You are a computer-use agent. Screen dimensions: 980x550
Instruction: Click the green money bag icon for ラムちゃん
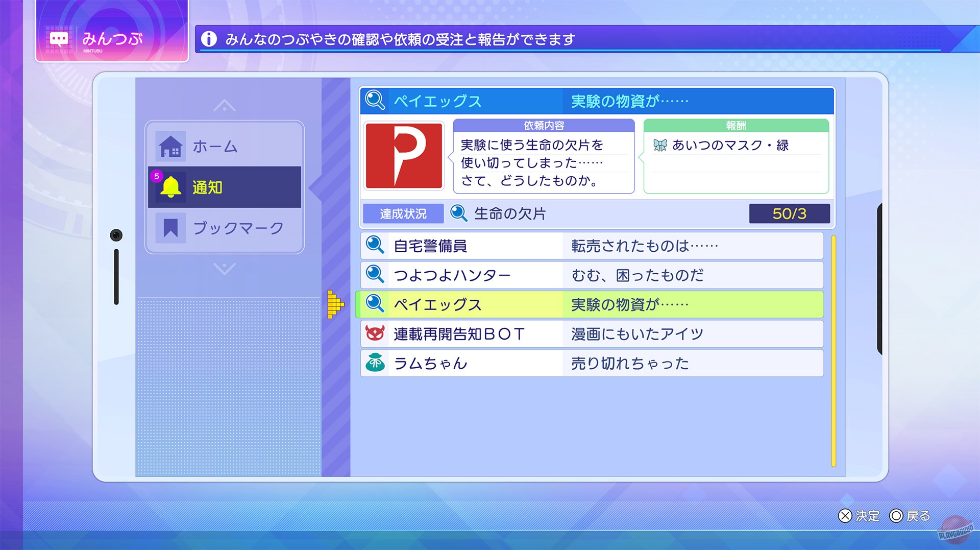375,363
